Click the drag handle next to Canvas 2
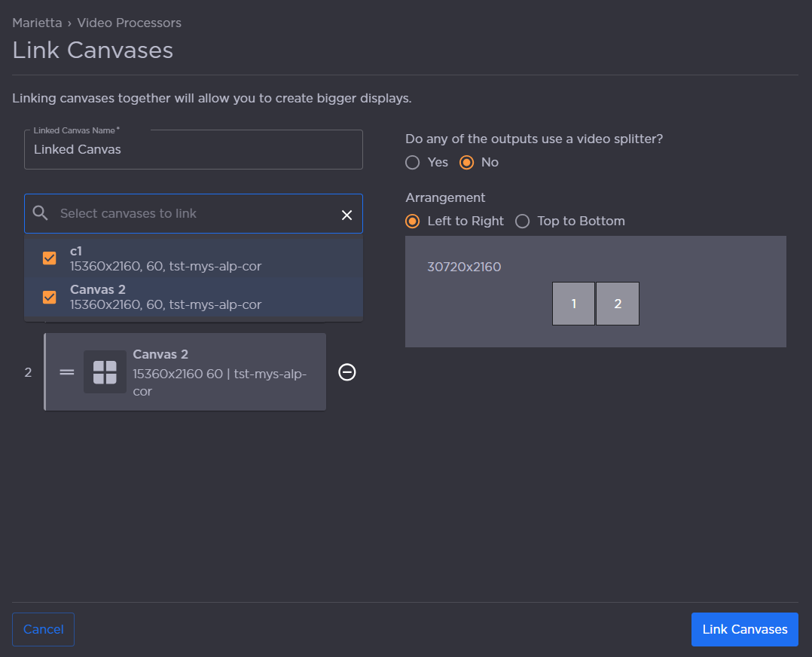812x657 pixels. click(66, 371)
